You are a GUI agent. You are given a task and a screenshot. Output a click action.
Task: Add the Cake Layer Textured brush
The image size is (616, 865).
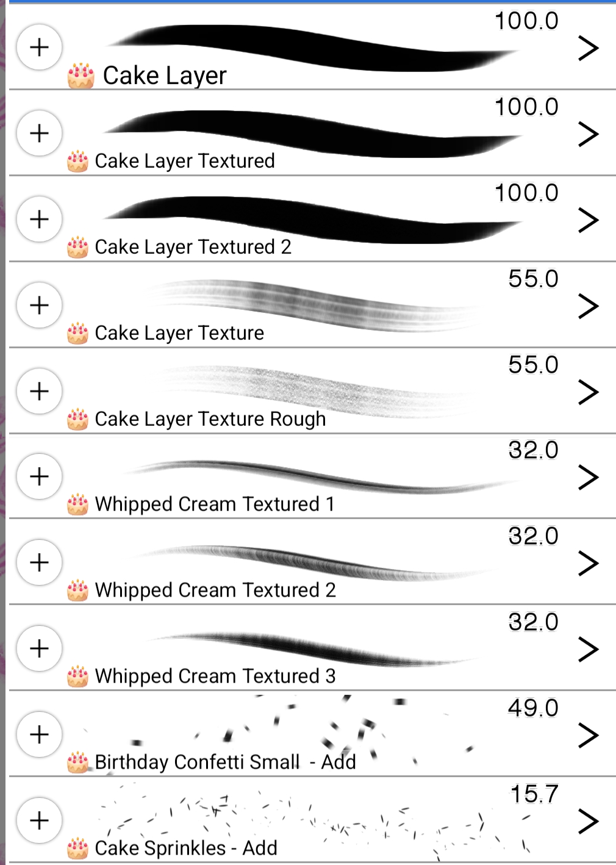click(40, 133)
